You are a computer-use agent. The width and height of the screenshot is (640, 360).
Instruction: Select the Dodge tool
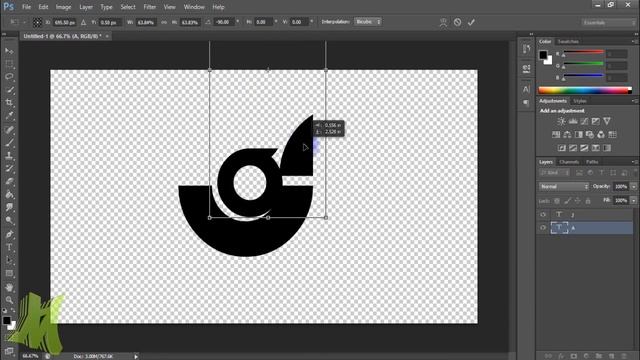tap(9, 220)
